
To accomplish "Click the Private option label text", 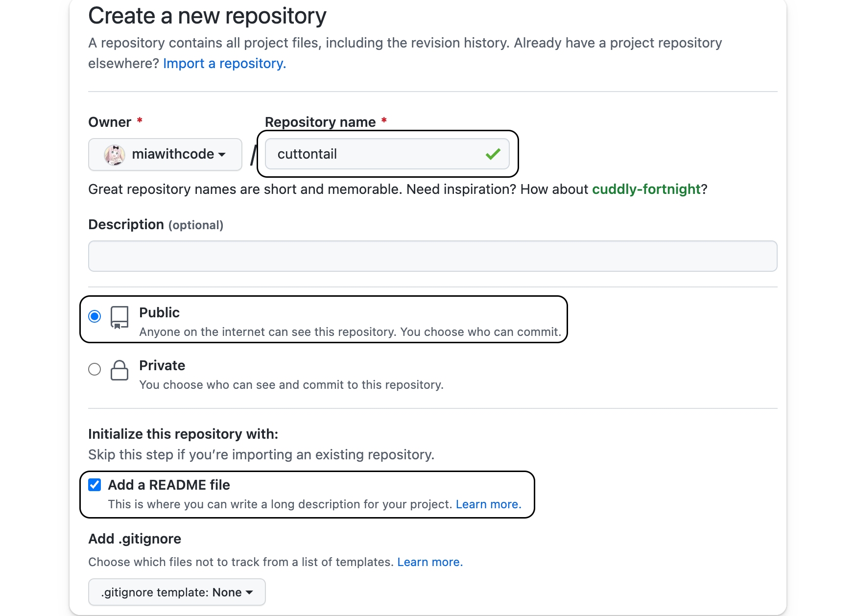I will (x=162, y=365).
